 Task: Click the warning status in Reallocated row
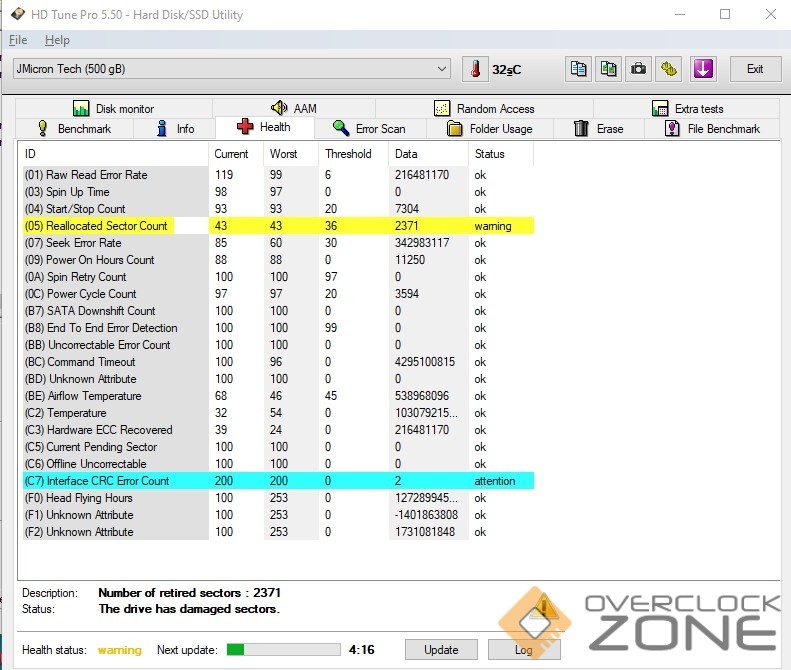(x=493, y=226)
